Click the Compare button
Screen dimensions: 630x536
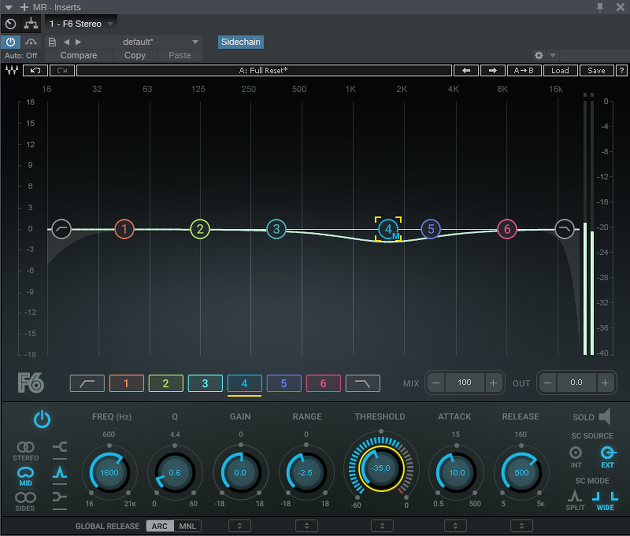(79, 55)
